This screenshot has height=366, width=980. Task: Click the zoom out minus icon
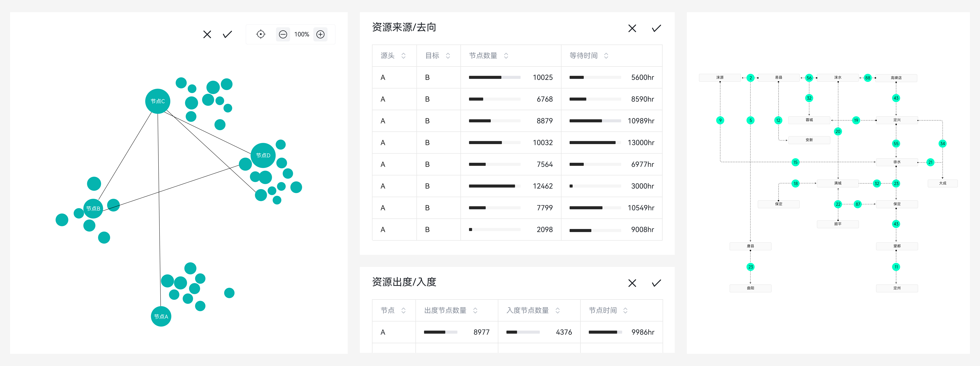point(283,34)
